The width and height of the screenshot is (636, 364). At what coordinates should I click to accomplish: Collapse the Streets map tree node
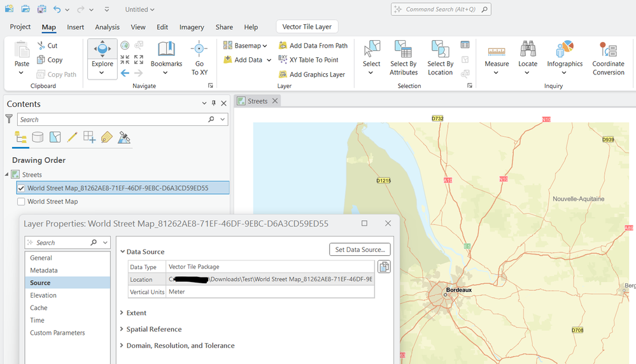point(7,174)
